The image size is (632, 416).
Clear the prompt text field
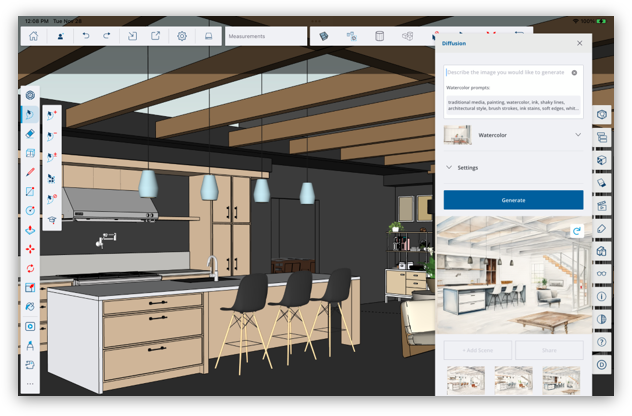click(574, 73)
